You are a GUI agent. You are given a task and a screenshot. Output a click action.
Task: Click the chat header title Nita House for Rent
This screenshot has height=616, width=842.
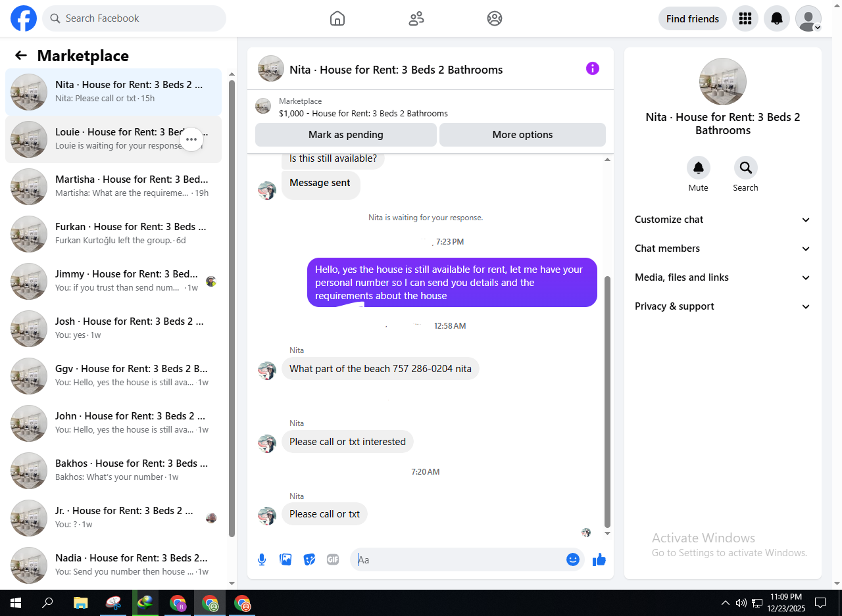pos(396,70)
